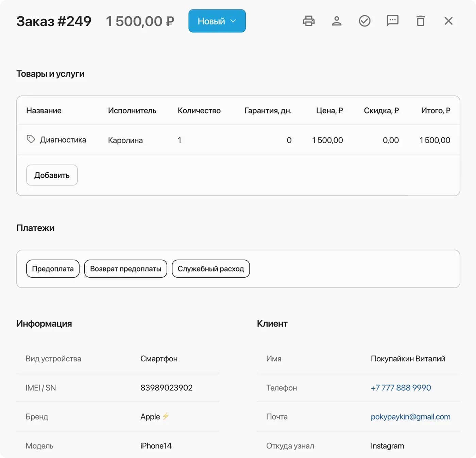Close the order window with the X icon
The image size is (476, 458).
pos(448,21)
